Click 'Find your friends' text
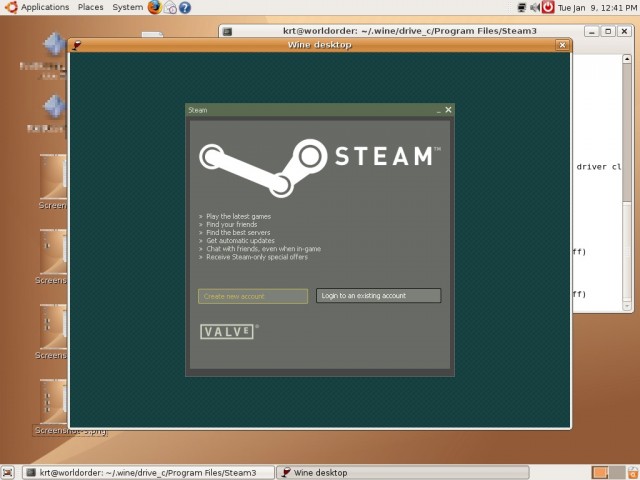The height and width of the screenshot is (480, 640). (231, 224)
